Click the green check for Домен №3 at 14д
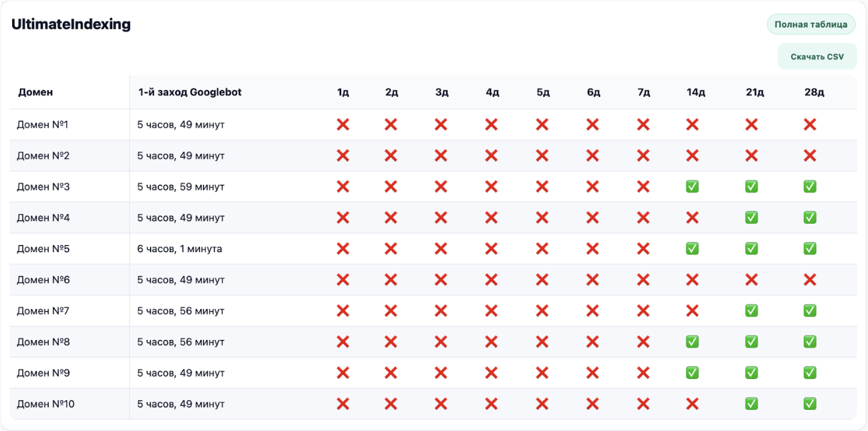868x431 pixels. pyautogui.click(x=692, y=187)
